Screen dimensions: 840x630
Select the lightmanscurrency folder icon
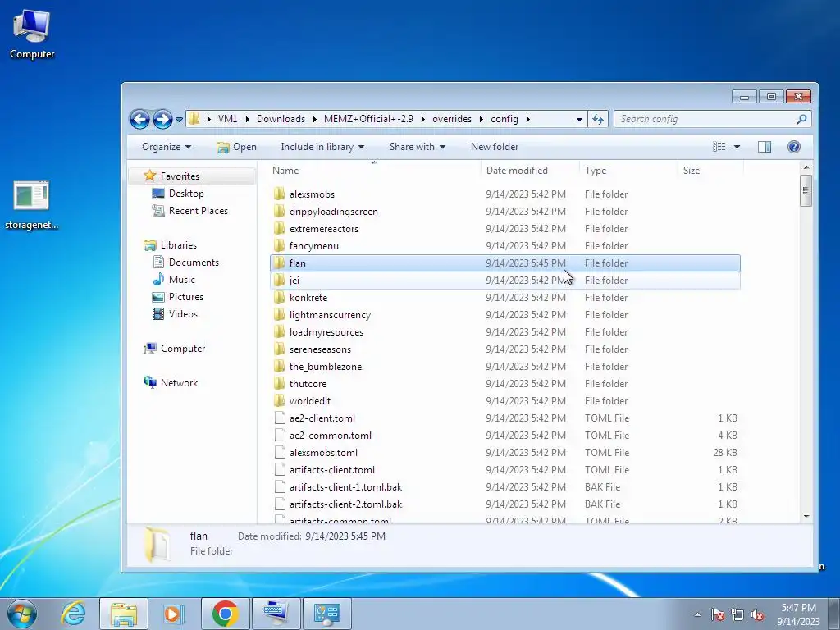279,314
